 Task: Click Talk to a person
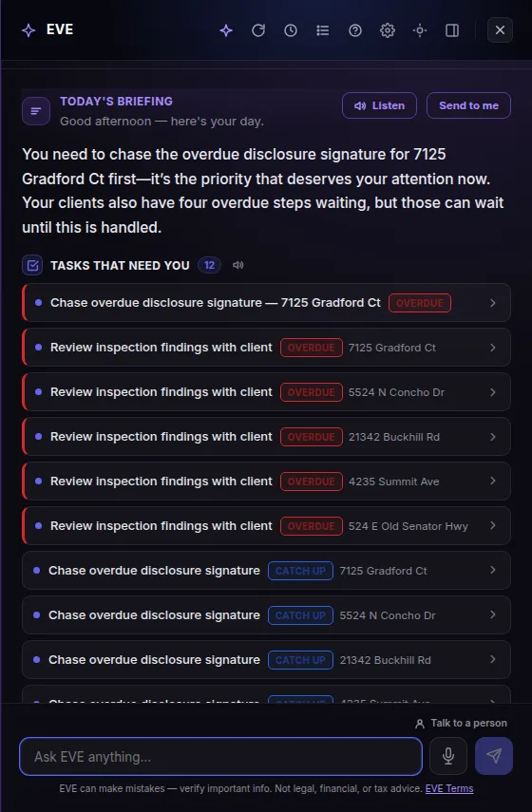point(461,723)
